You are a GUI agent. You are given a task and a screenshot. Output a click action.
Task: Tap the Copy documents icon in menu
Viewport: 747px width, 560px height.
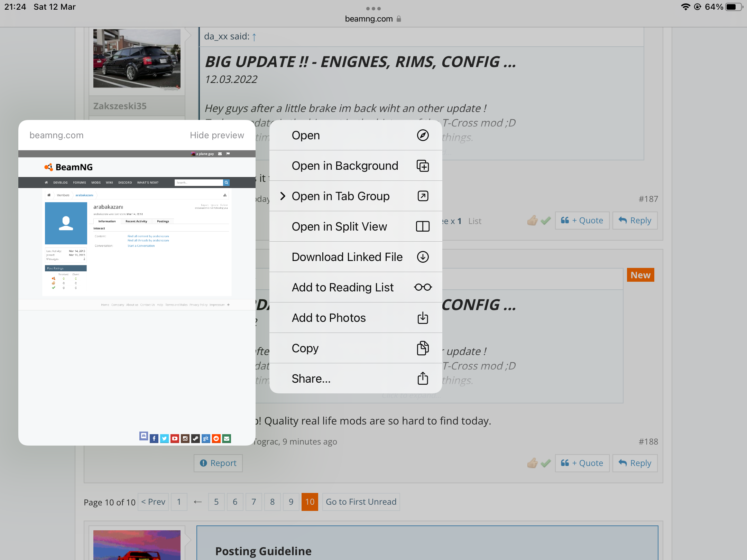423,348
